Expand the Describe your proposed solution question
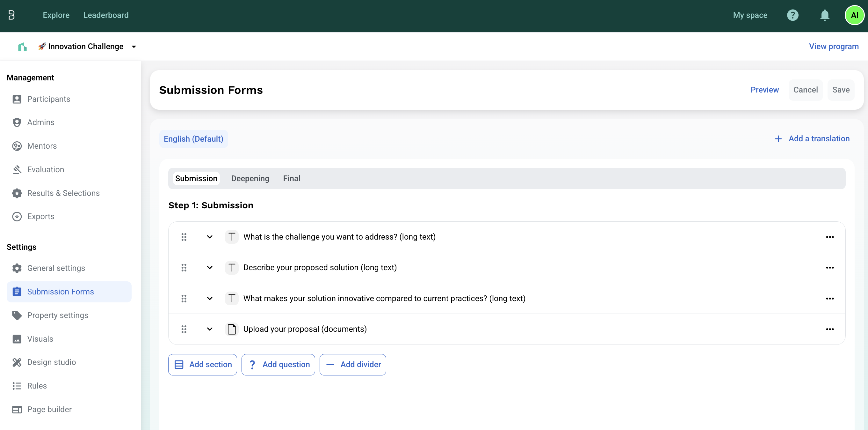Image resolution: width=868 pixels, height=430 pixels. click(210, 268)
